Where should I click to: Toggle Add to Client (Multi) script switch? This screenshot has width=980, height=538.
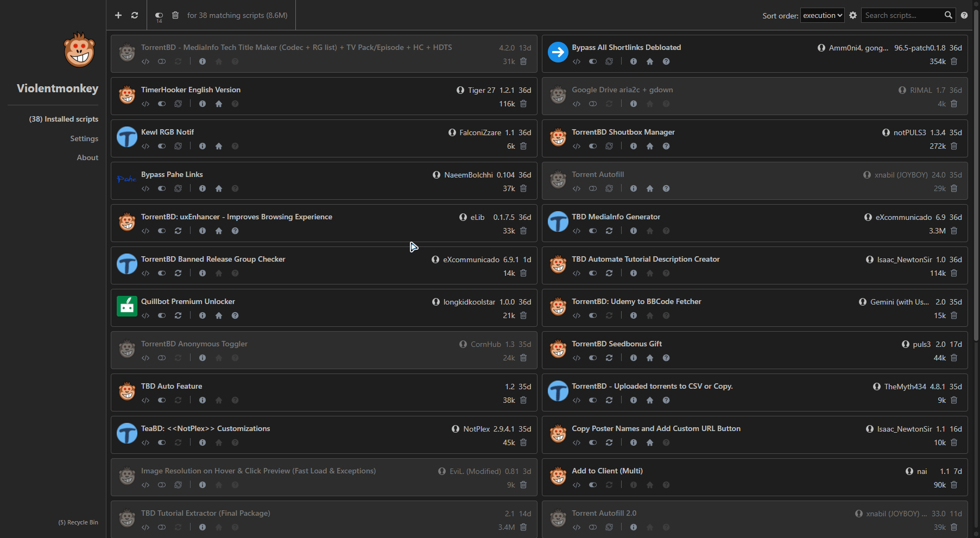[593, 485]
